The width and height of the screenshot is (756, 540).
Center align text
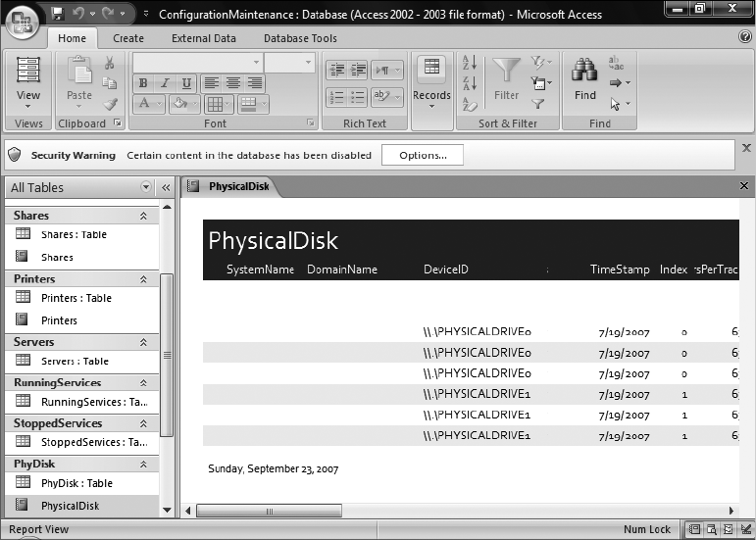233,83
